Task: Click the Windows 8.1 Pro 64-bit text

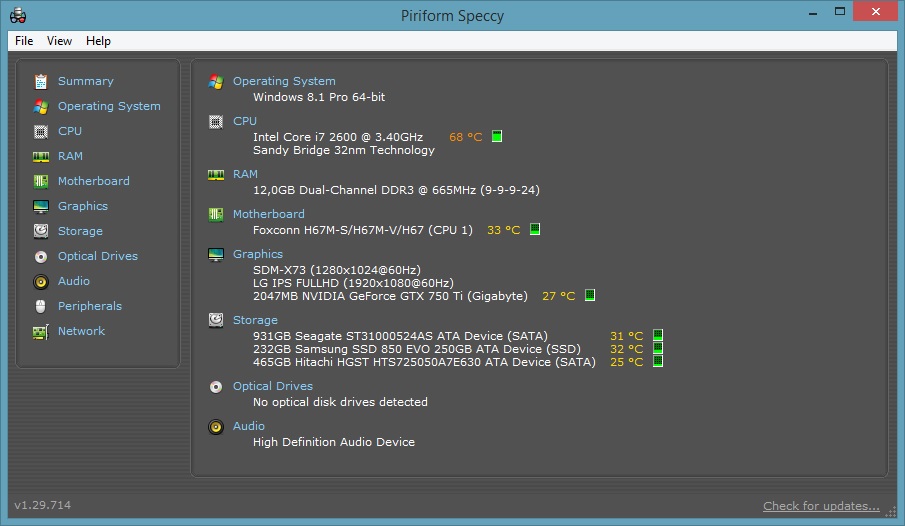Action: point(319,97)
